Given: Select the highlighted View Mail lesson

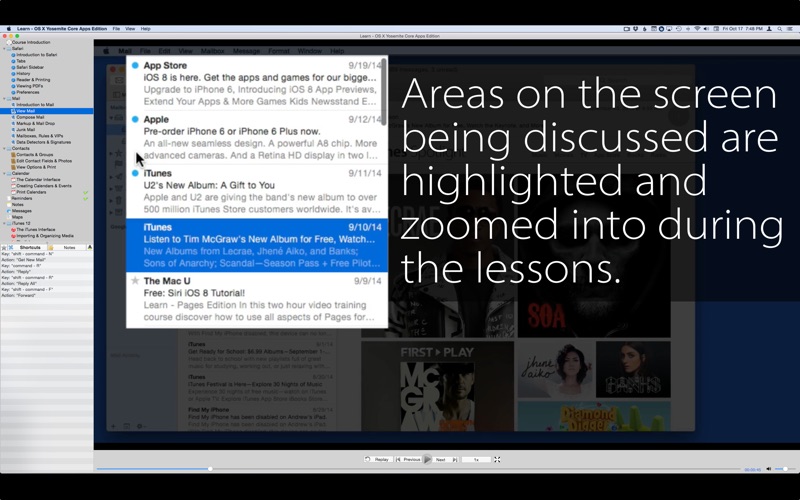Looking at the screenshot, I should pos(46,111).
